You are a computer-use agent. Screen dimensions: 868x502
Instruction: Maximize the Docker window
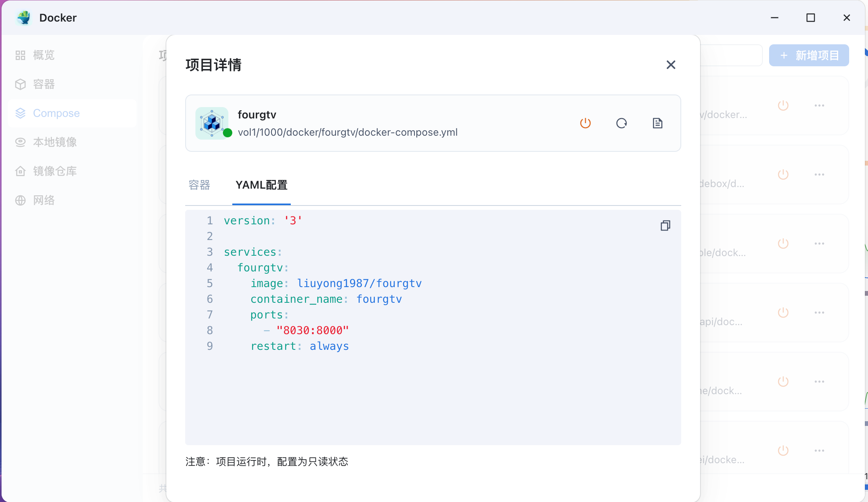(810, 18)
